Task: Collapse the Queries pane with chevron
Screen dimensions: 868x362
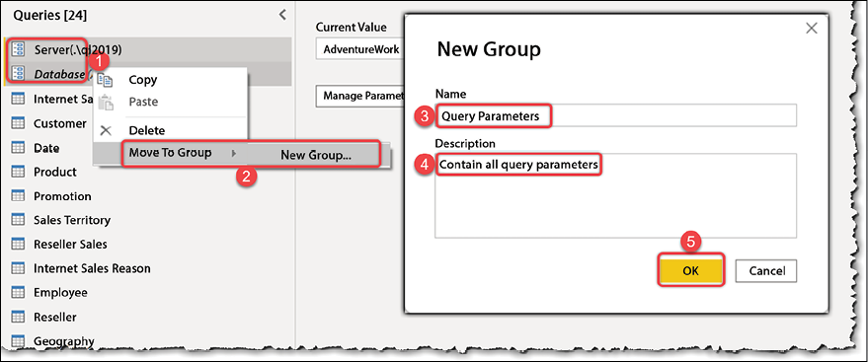Action: coord(282,15)
